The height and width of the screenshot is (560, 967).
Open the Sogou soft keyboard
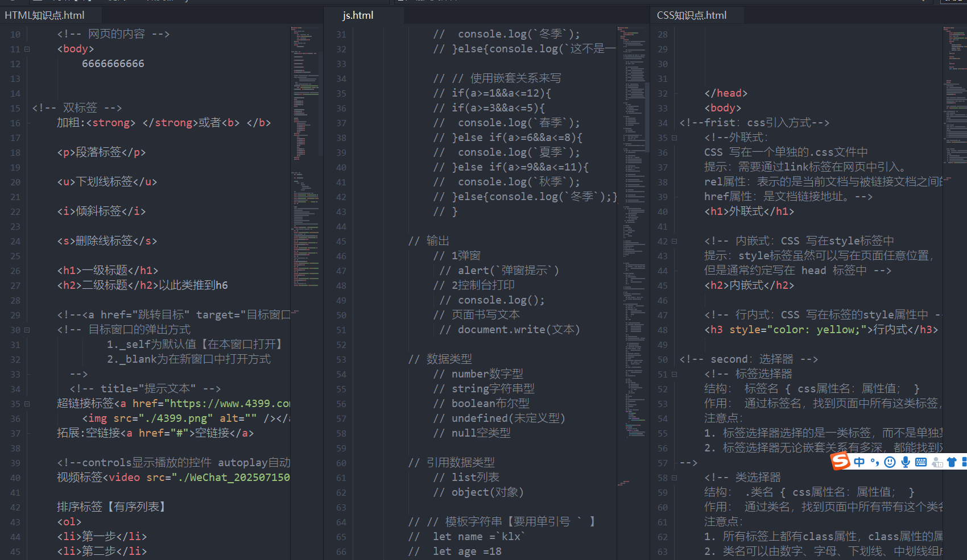(x=921, y=462)
